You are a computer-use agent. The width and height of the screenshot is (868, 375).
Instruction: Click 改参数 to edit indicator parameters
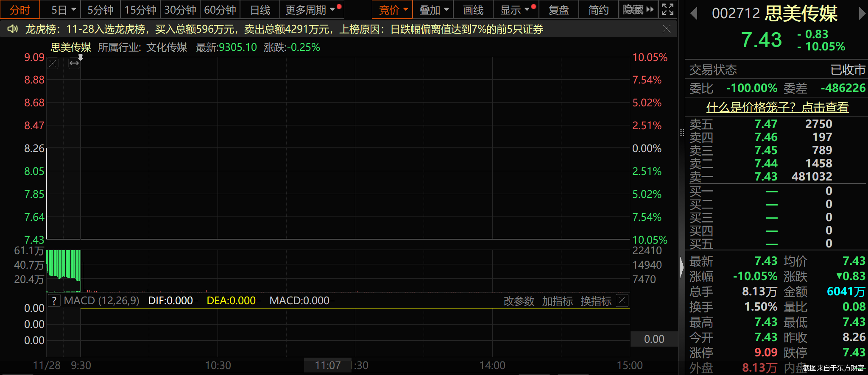click(519, 301)
